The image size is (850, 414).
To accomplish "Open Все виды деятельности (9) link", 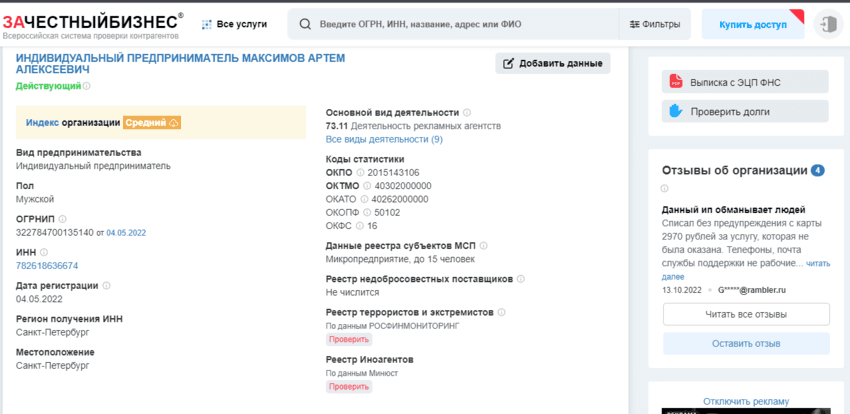I will coord(384,139).
